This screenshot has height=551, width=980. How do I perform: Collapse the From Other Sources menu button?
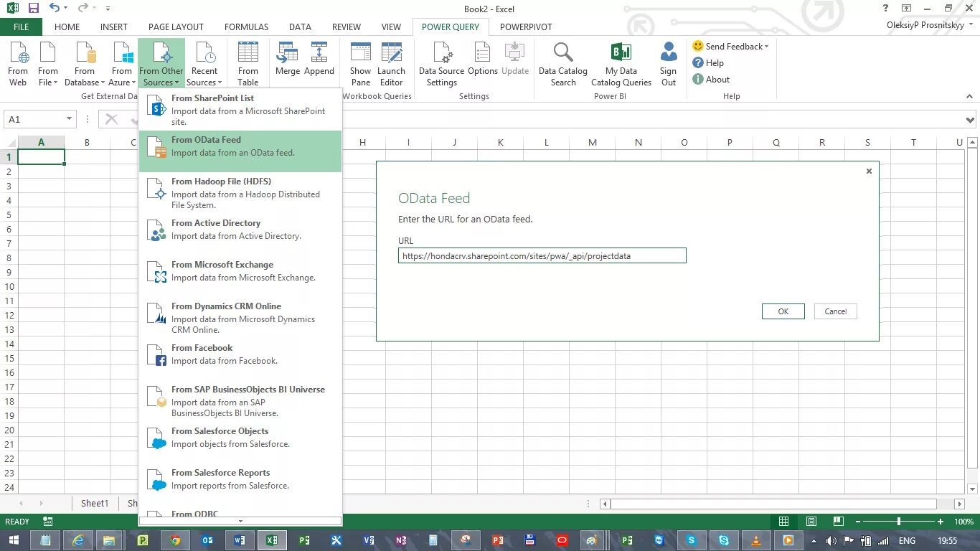161,64
